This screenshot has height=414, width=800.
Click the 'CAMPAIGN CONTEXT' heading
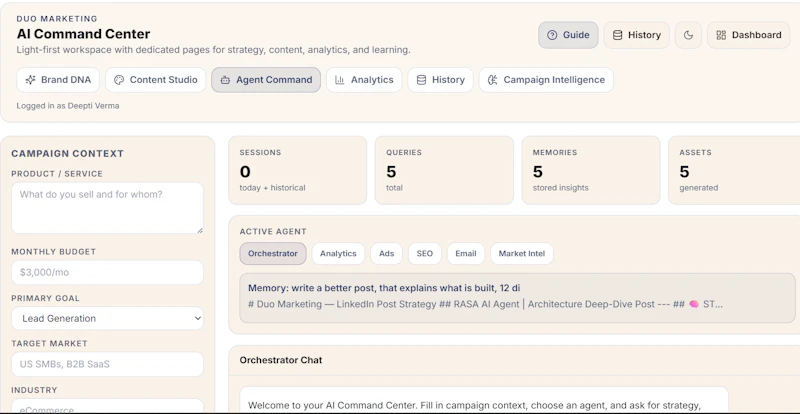point(67,154)
